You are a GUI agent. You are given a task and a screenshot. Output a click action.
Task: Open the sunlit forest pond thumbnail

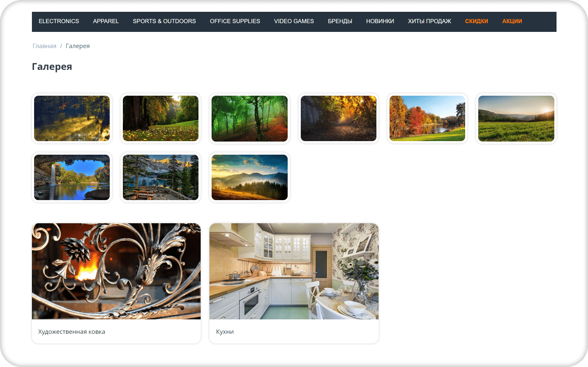72,118
